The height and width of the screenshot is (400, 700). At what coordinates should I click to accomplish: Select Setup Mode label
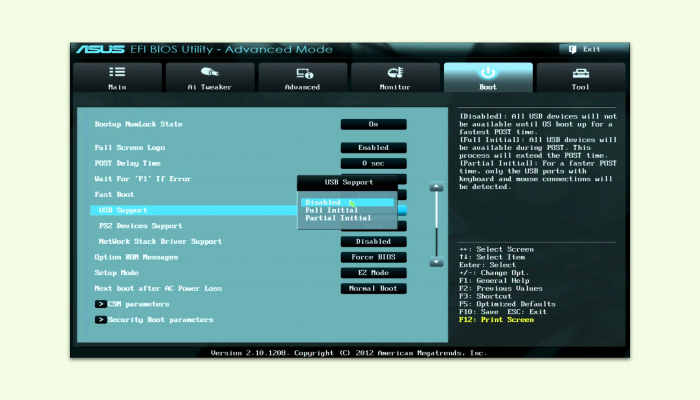tap(117, 273)
